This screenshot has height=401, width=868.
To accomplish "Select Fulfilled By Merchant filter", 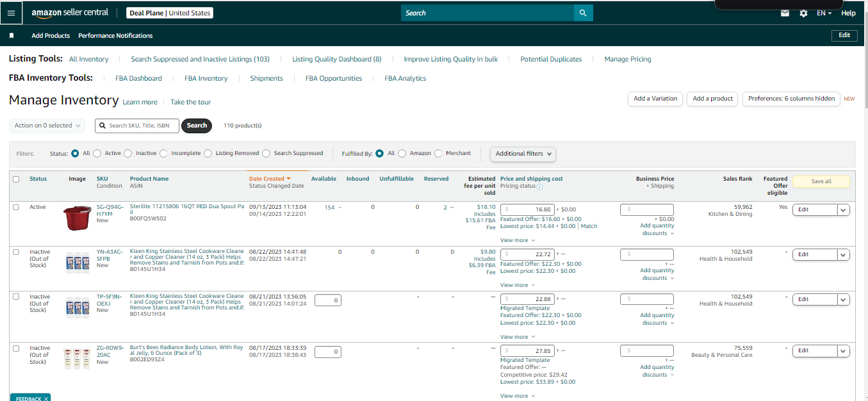I will point(438,153).
